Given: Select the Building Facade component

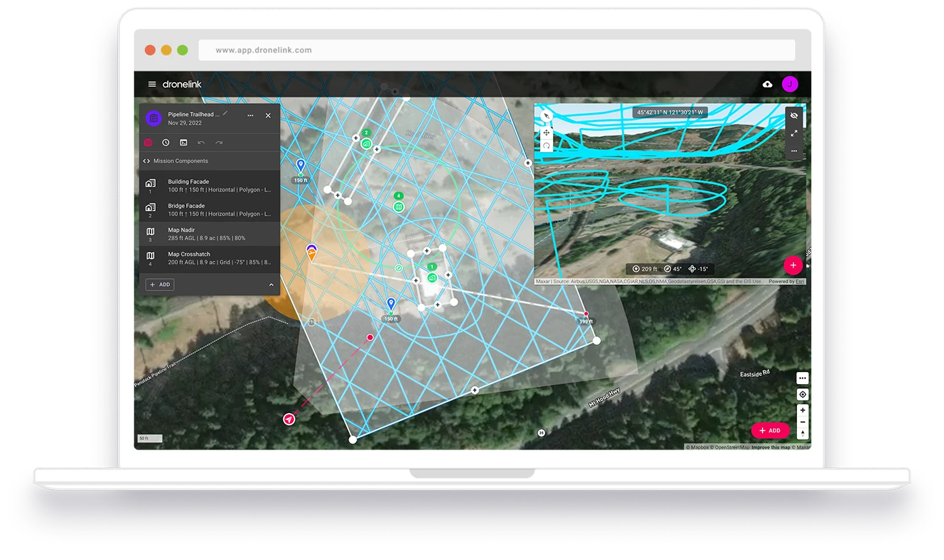Looking at the screenshot, I should 210,185.
